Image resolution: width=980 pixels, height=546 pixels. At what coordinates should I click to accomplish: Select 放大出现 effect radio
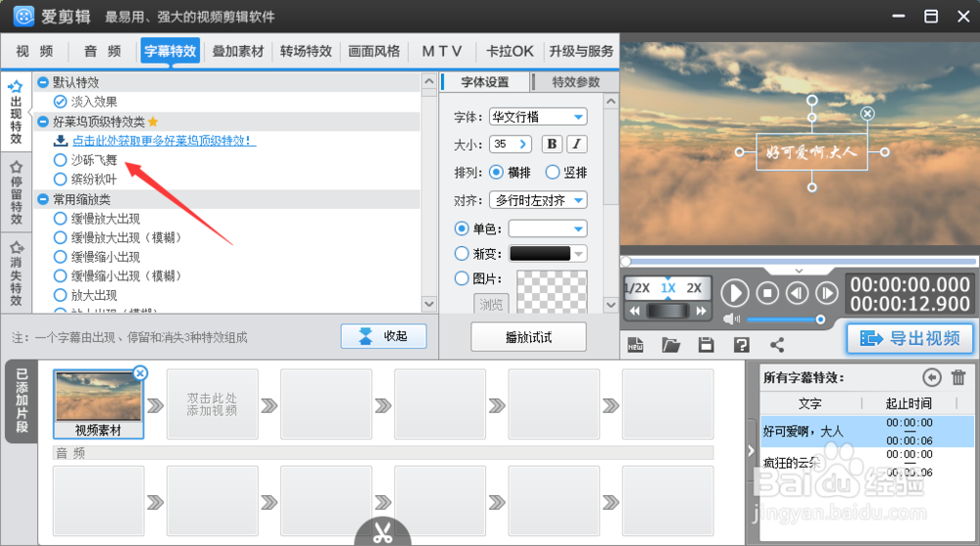(60, 295)
